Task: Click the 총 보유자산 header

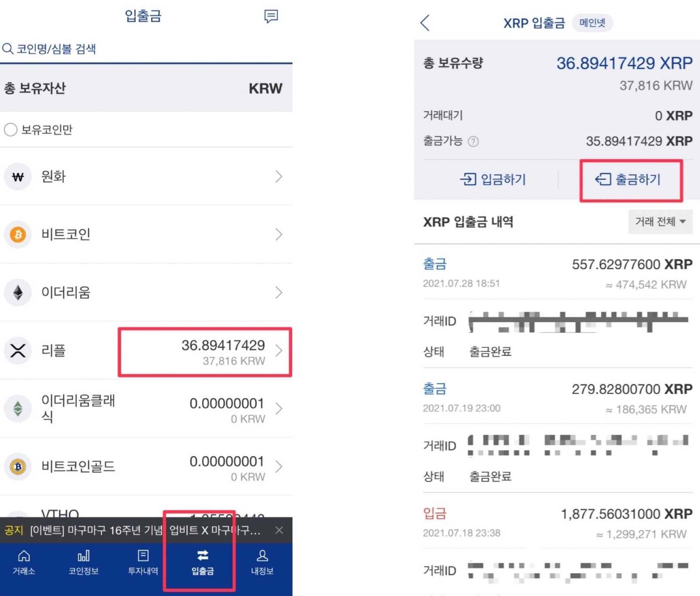Action: (x=35, y=88)
